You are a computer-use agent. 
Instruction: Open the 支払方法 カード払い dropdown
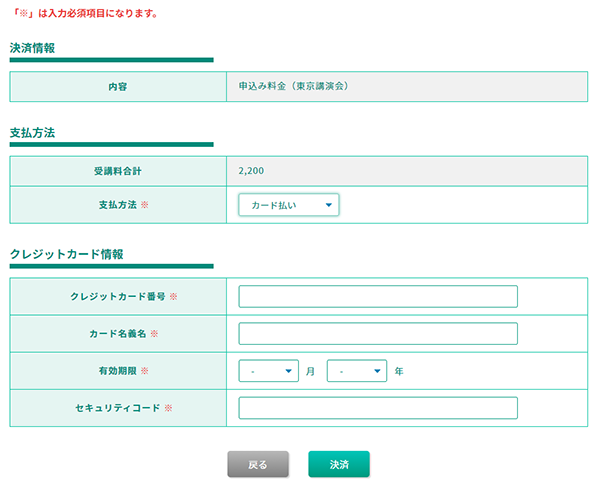tap(289, 205)
